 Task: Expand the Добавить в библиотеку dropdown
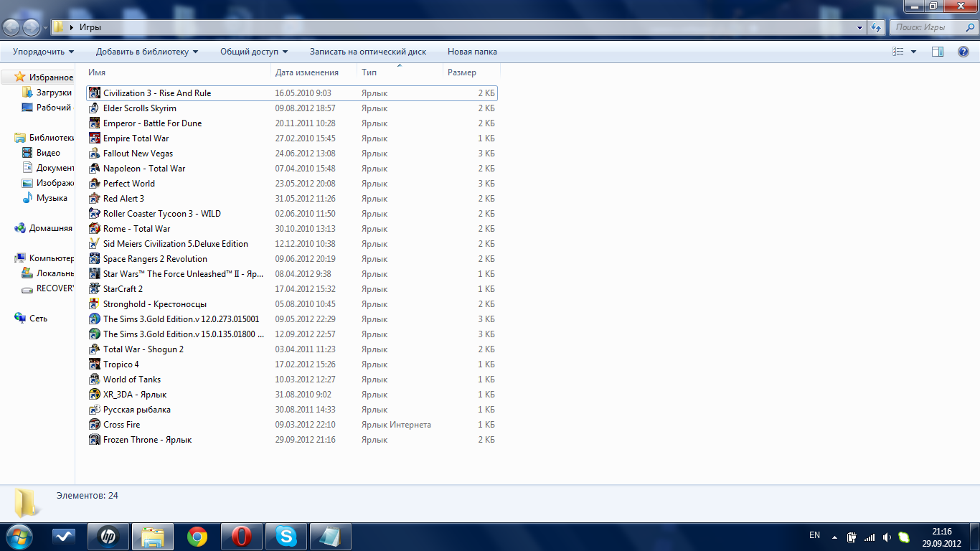coord(147,52)
